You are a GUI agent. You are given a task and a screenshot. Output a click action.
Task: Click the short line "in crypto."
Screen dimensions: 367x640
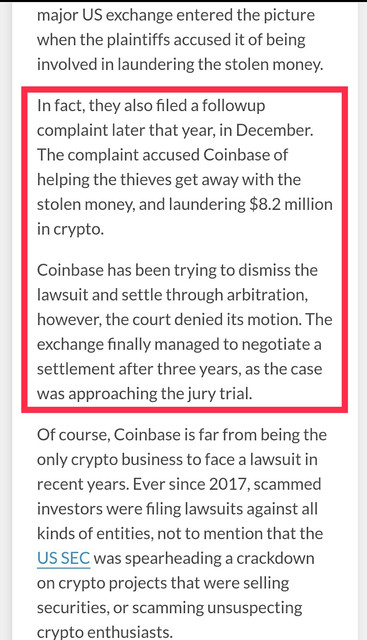(70, 229)
